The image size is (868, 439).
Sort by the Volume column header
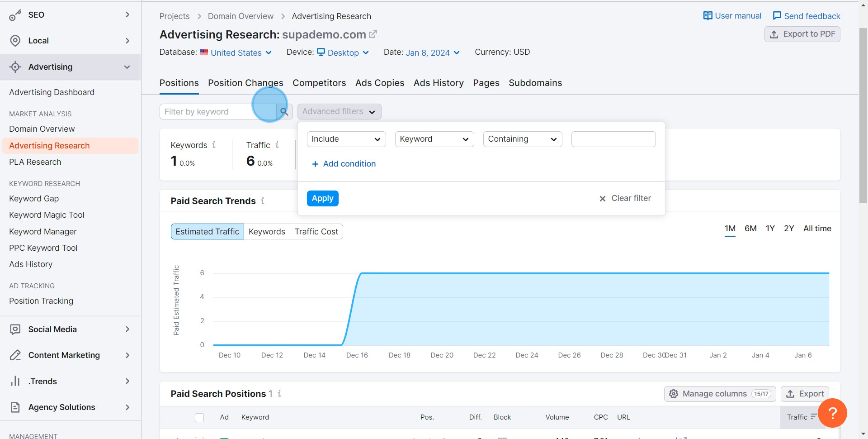click(x=557, y=417)
